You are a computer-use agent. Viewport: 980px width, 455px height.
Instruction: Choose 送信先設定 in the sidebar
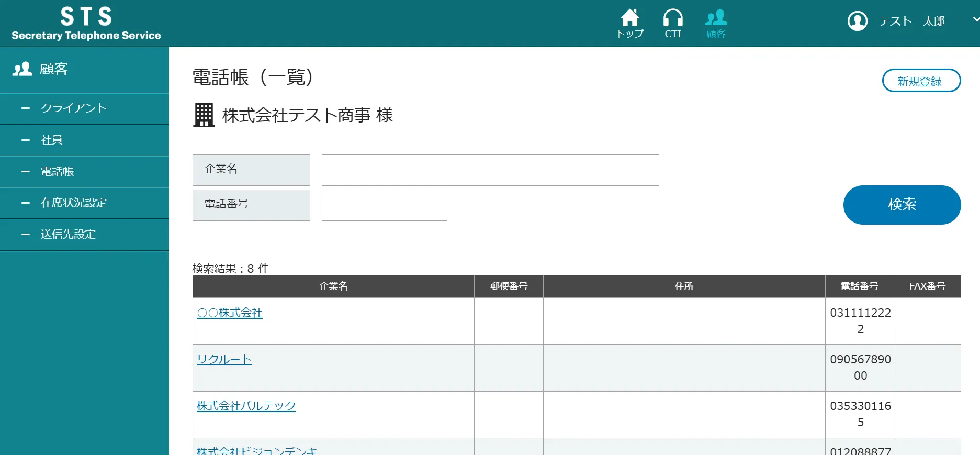[68, 234]
